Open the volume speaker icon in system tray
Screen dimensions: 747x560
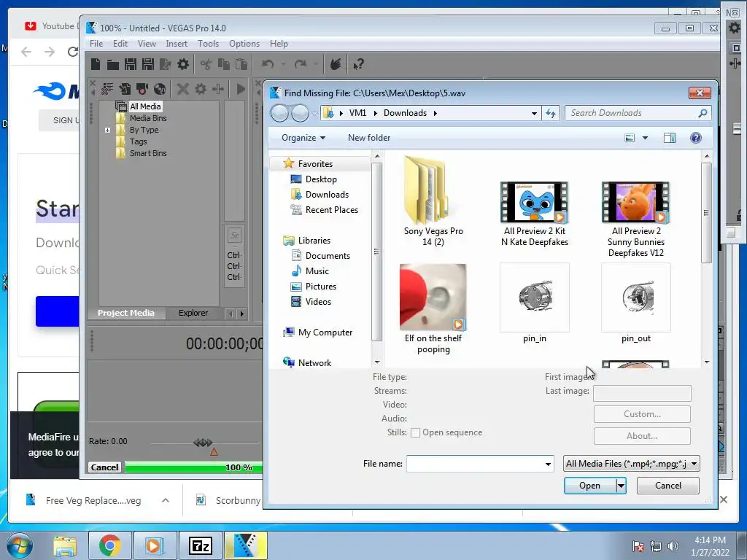point(673,546)
